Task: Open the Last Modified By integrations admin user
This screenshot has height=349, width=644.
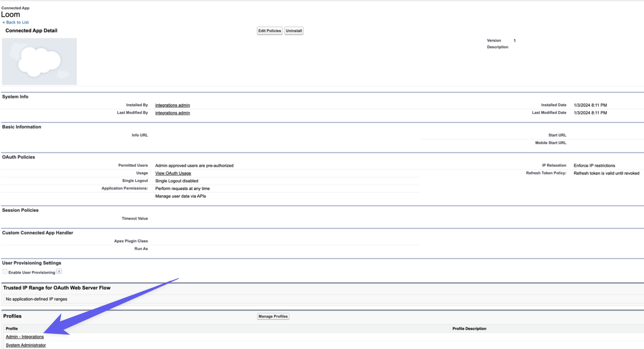Action: pos(172,113)
